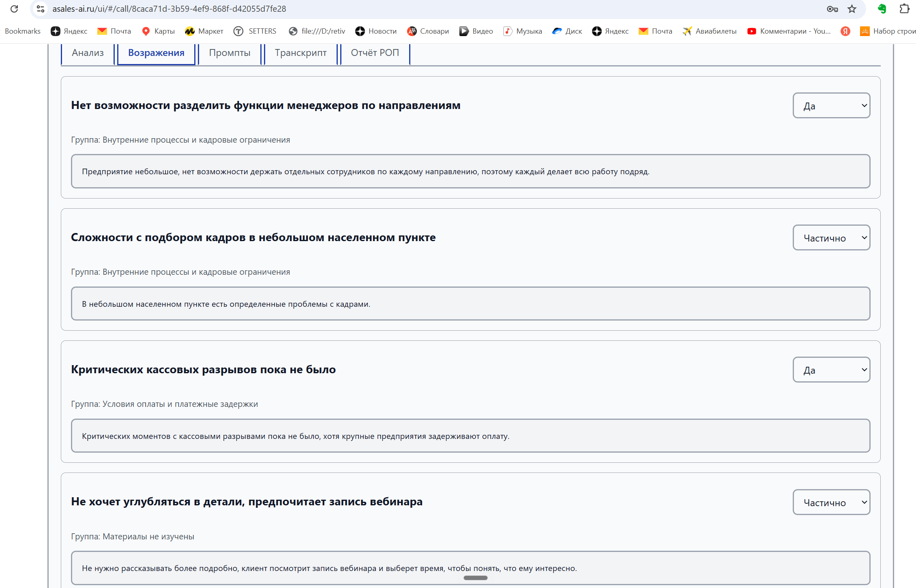Click the saved passwords key icon
The width and height of the screenshot is (916, 588).
(832, 9)
